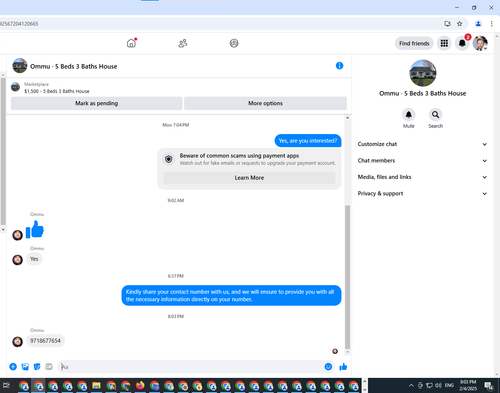
Task: Open the emoji picker in message box
Action: 328,367
